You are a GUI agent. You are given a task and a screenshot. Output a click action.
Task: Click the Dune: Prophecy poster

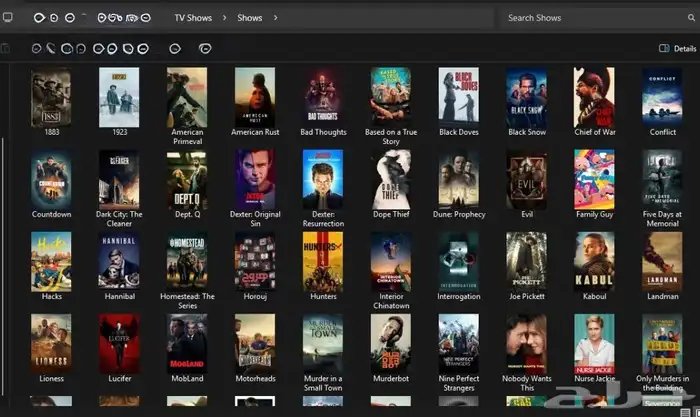point(458,179)
